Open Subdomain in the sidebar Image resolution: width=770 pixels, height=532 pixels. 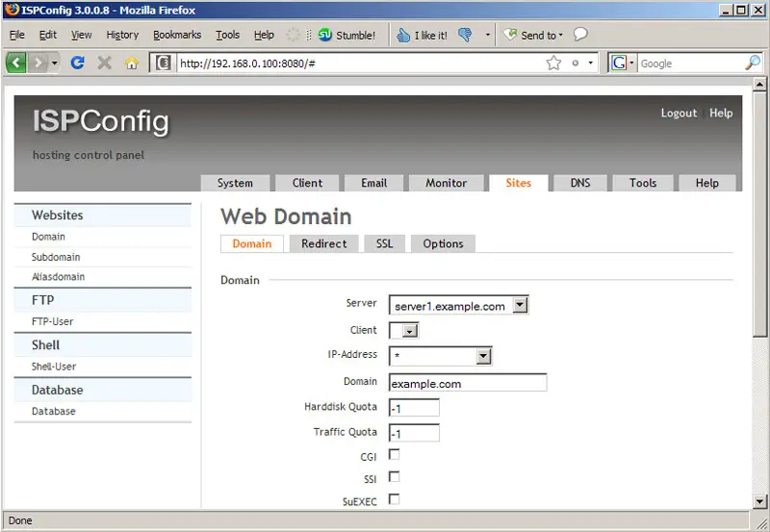(56, 257)
